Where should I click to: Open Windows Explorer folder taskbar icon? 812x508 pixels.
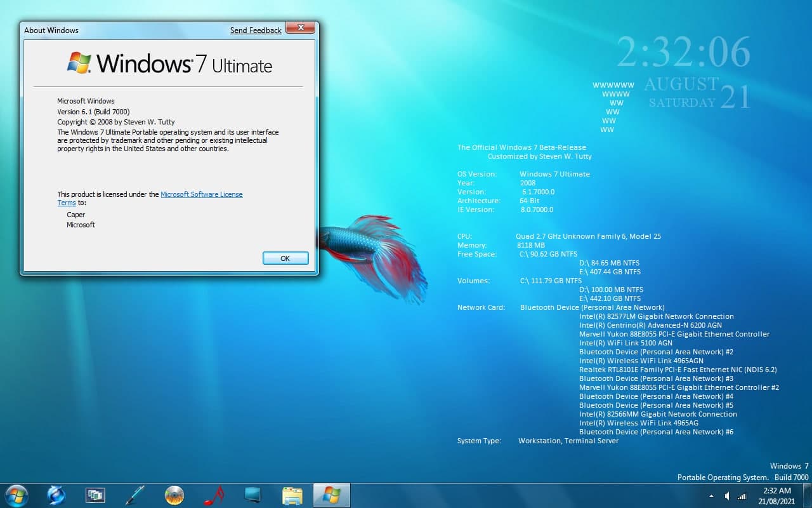coord(292,495)
